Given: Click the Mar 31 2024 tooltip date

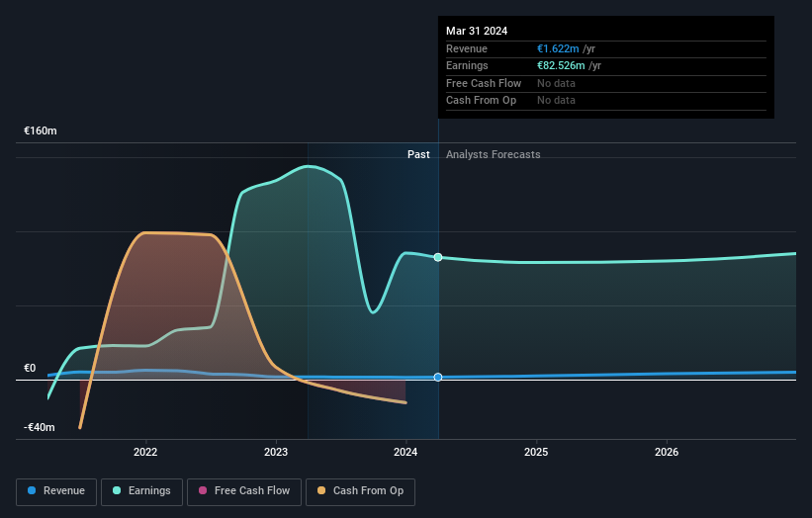Looking at the screenshot, I should [x=477, y=31].
